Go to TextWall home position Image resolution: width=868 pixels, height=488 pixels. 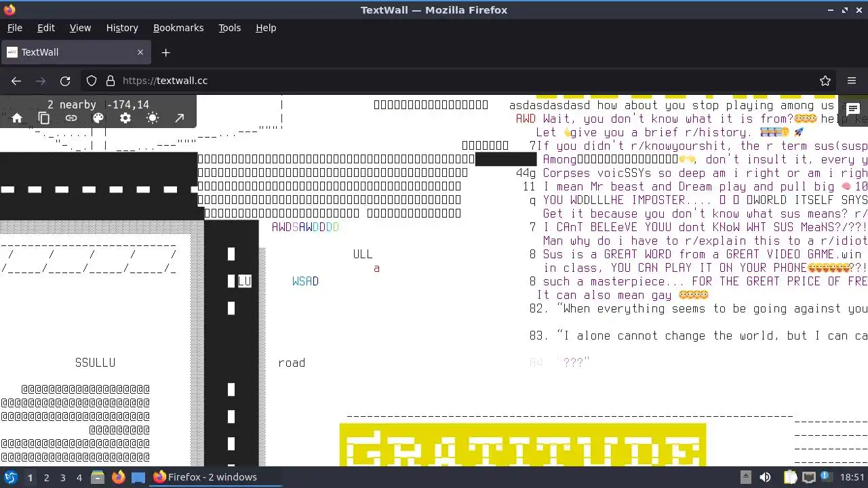tap(17, 118)
